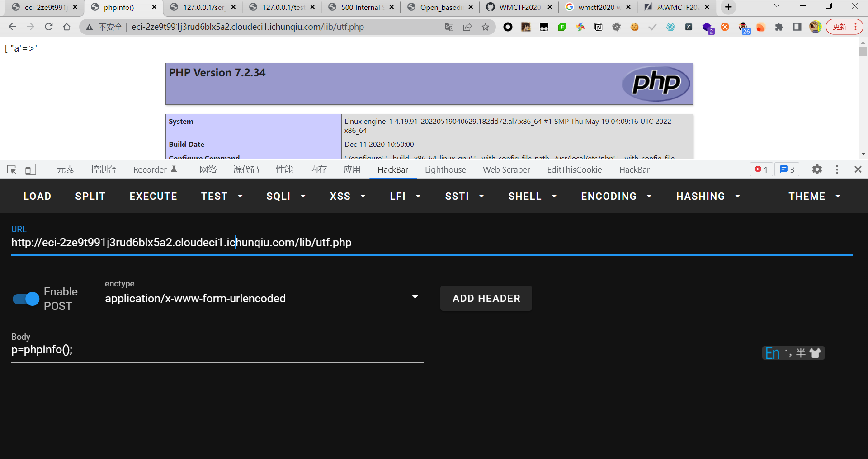Toggle the browser side panel icon
Image resolution: width=868 pixels, height=459 pixels.
pos(797,27)
